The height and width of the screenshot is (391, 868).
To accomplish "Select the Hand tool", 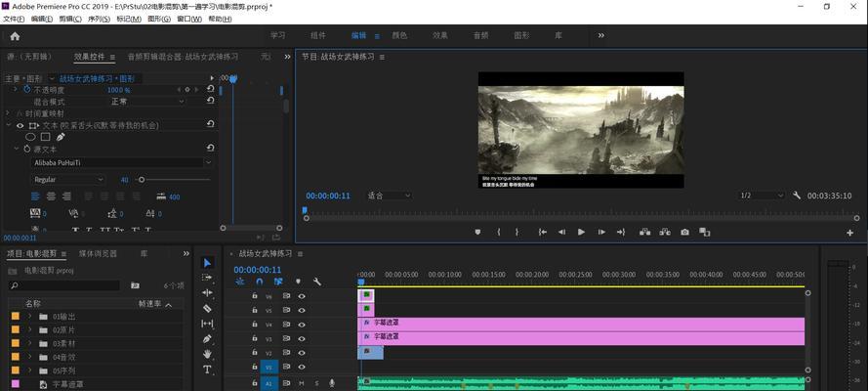I will (x=207, y=354).
